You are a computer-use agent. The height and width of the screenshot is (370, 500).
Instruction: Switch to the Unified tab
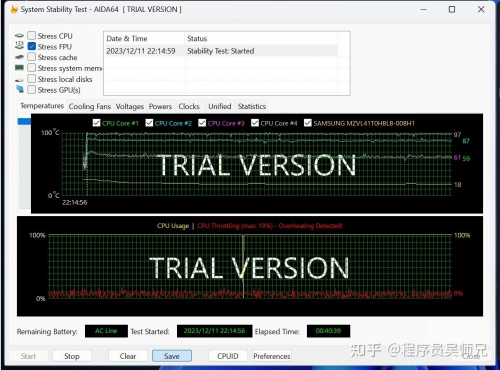220,106
